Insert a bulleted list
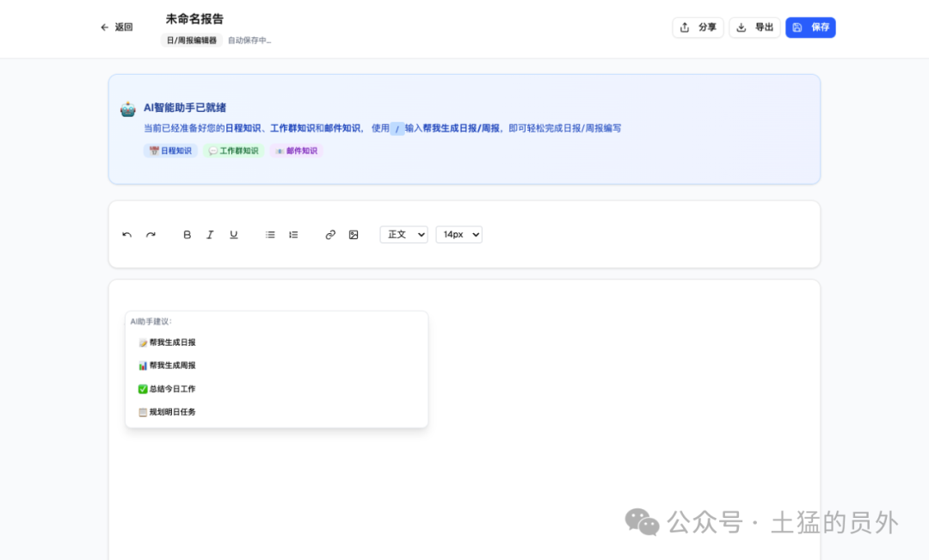The height and width of the screenshot is (560, 929). [270, 235]
